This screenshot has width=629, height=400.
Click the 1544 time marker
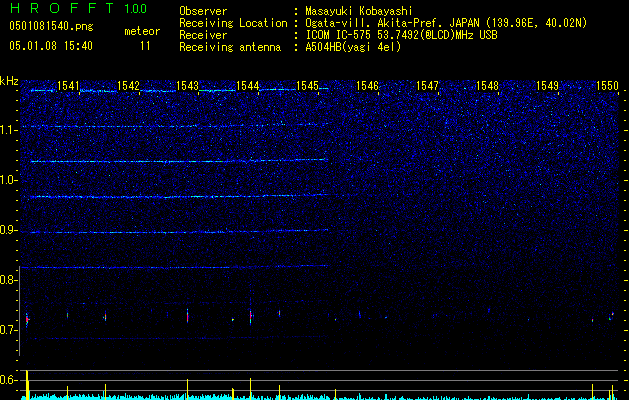pyautogui.click(x=248, y=86)
